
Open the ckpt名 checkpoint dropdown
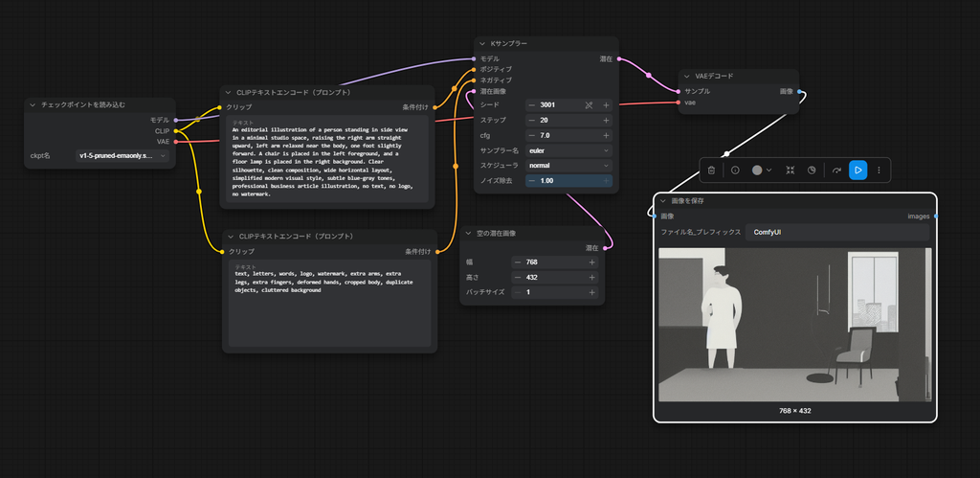(122, 155)
